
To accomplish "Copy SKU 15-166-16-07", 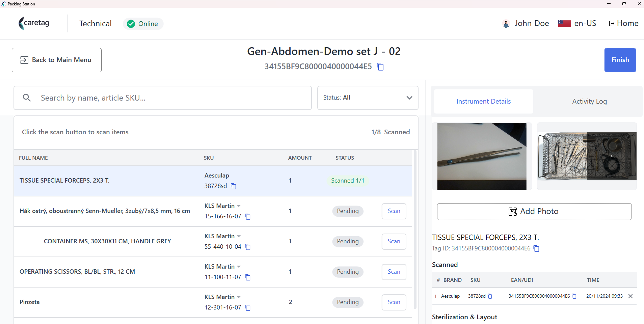I will (x=248, y=216).
